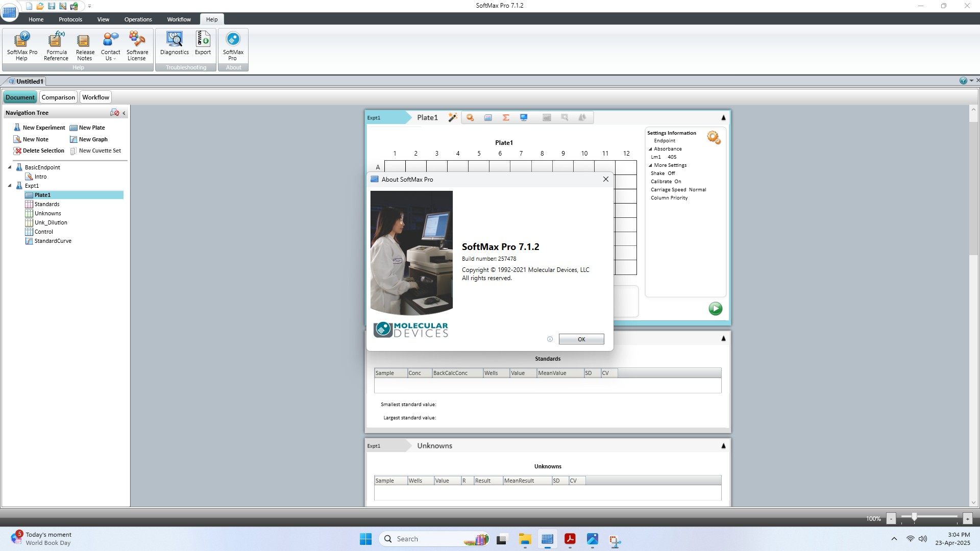This screenshot has width=980, height=551.
Task: Open the Home ribbon tab
Action: pos(36,19)
